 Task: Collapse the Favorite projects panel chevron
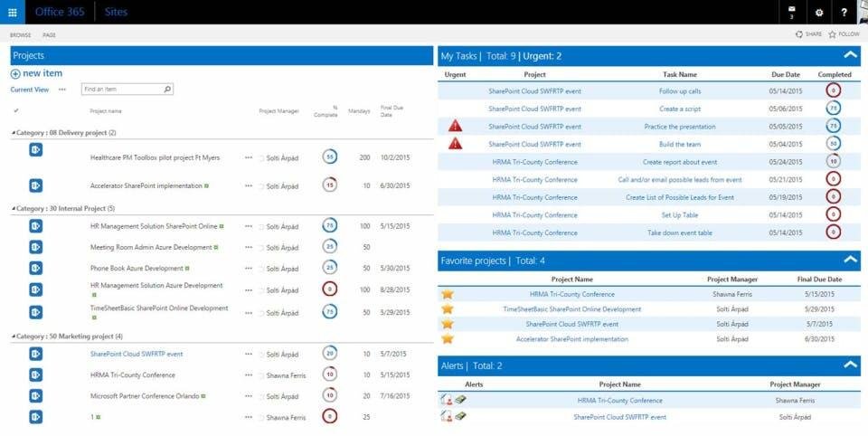pos(850,260)
